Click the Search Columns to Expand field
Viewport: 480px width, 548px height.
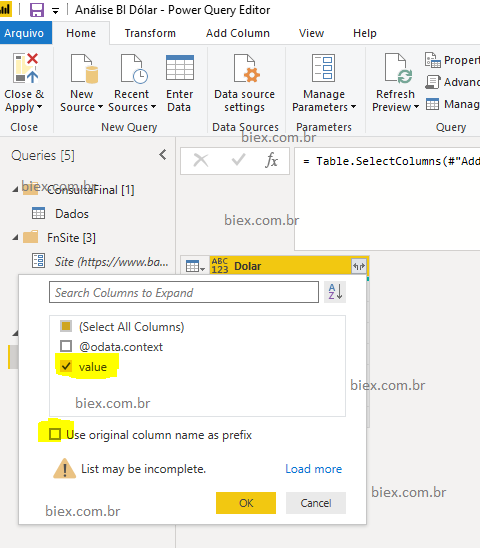click(x=184, y=292)
